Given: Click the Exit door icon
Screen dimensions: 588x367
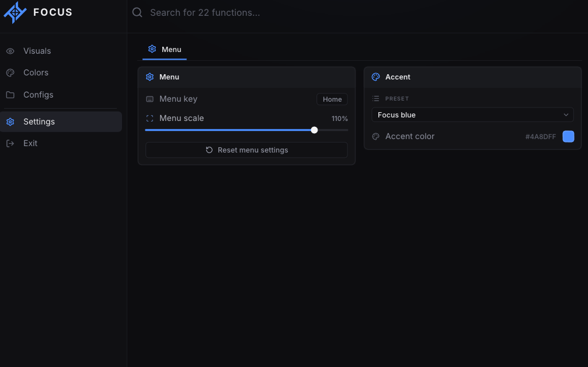Looking at the screenshot, I should [10, 143].
